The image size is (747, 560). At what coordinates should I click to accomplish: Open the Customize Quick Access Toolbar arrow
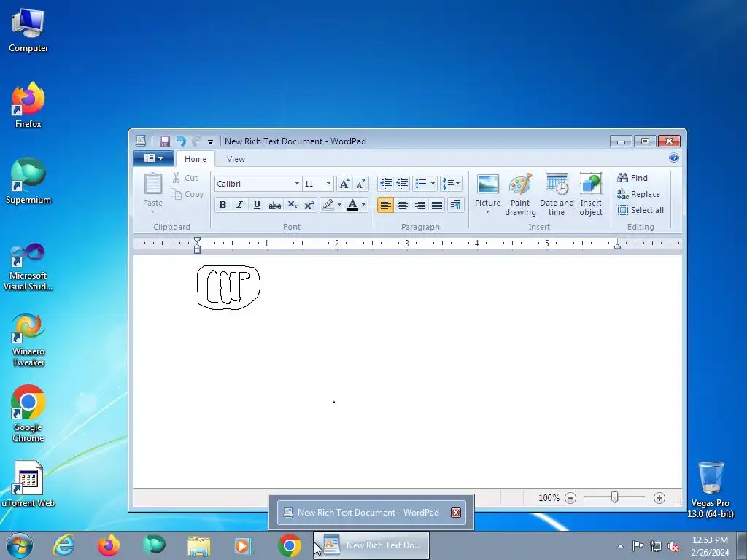210,141
